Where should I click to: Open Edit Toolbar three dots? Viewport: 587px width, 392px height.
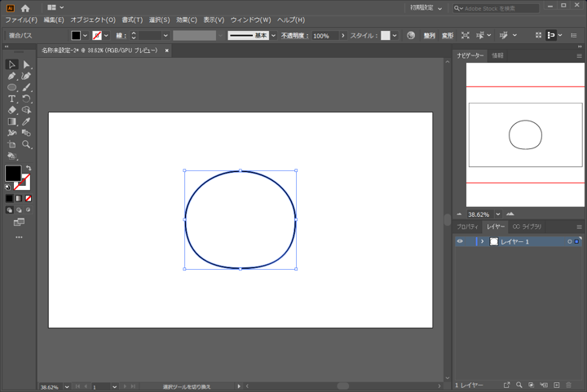click(x=19, y=237)
